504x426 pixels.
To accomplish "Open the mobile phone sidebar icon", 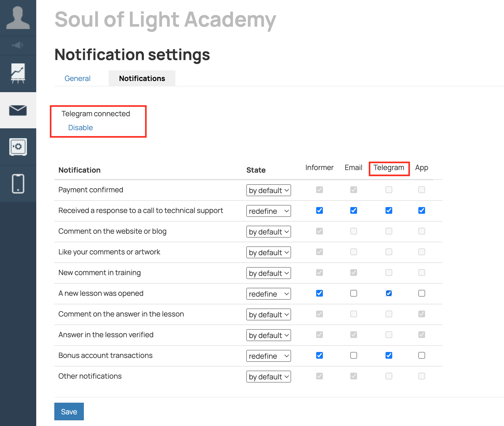I will click(18, 183).
